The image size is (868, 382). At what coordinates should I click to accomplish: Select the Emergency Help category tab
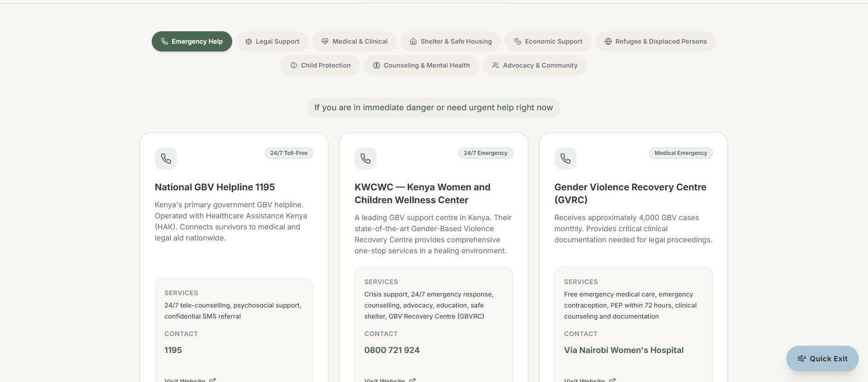tap(192, 41)
